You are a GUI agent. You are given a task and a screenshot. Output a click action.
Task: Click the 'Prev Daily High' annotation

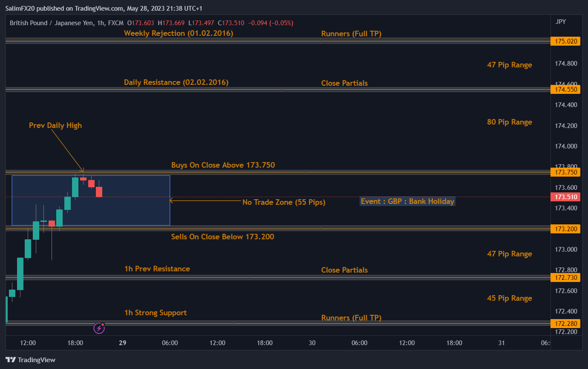point(55,125)
